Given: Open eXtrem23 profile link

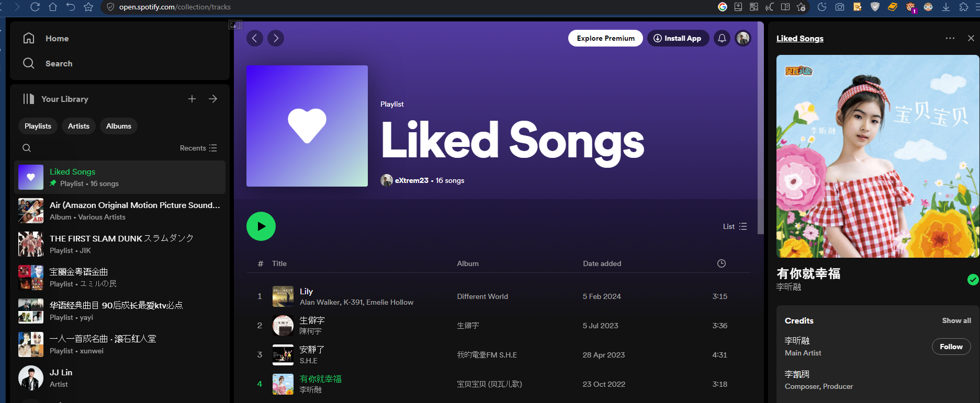Looking at the screenshot, I should 411,180.
